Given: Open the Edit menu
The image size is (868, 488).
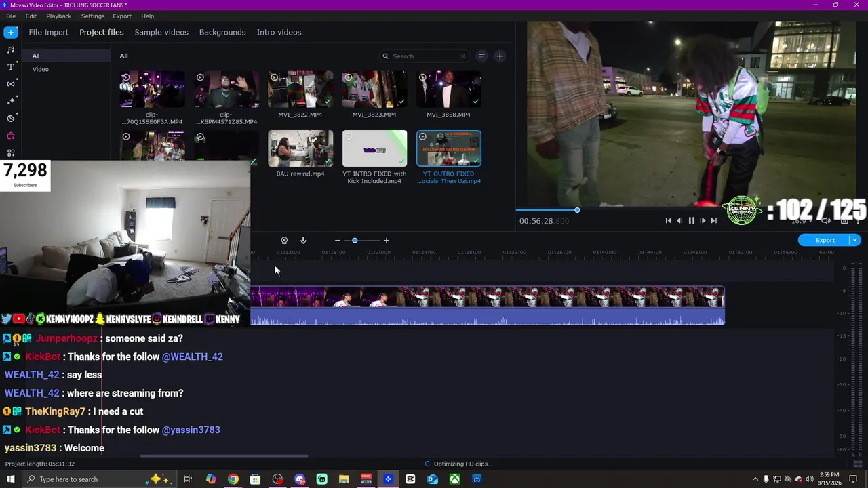Looking at the screenshot, I should (x=31, y=16).
